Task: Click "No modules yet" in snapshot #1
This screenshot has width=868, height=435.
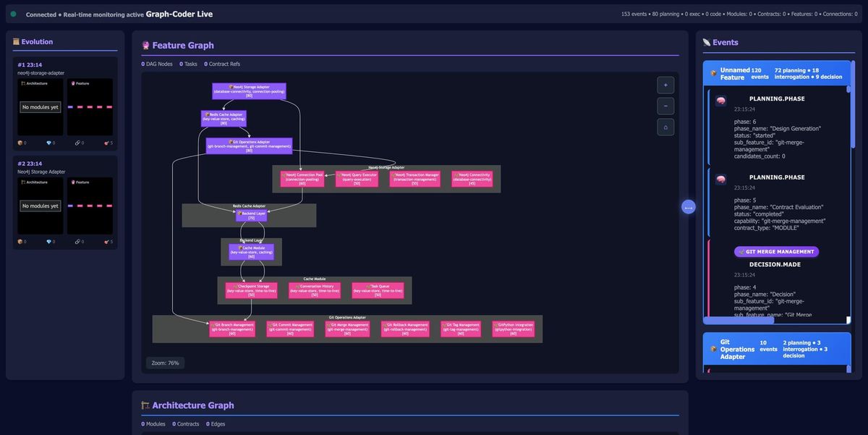Action: [x=41, y=107]
